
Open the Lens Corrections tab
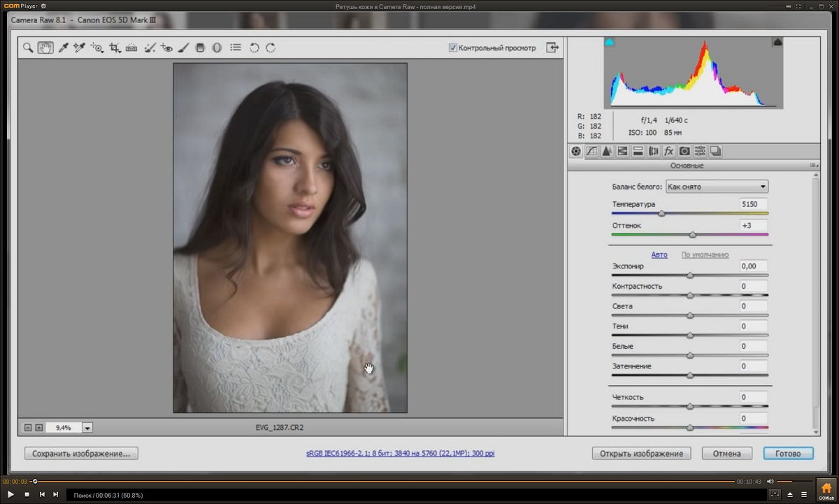pos(654,151)
